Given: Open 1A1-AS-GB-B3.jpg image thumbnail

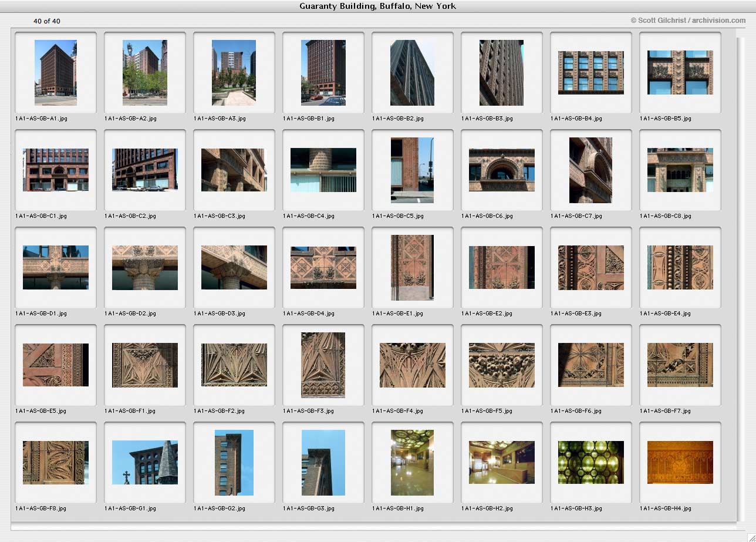Looking at the screenshot, I should (x=502, y=72).
